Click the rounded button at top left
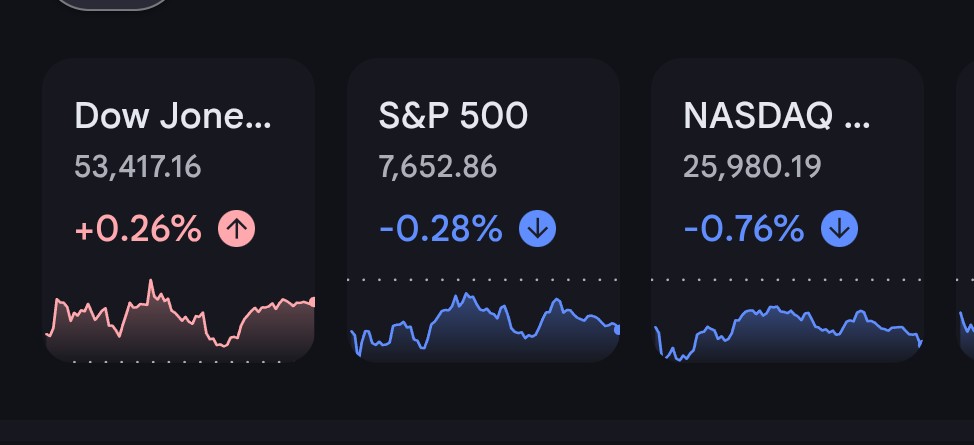974x445 pixels. (113, 4)
